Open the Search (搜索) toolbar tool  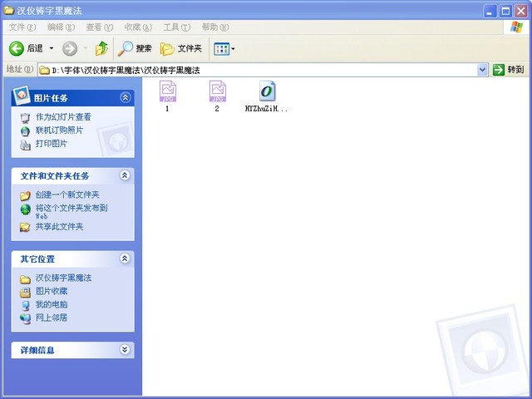tap(135, 48)
